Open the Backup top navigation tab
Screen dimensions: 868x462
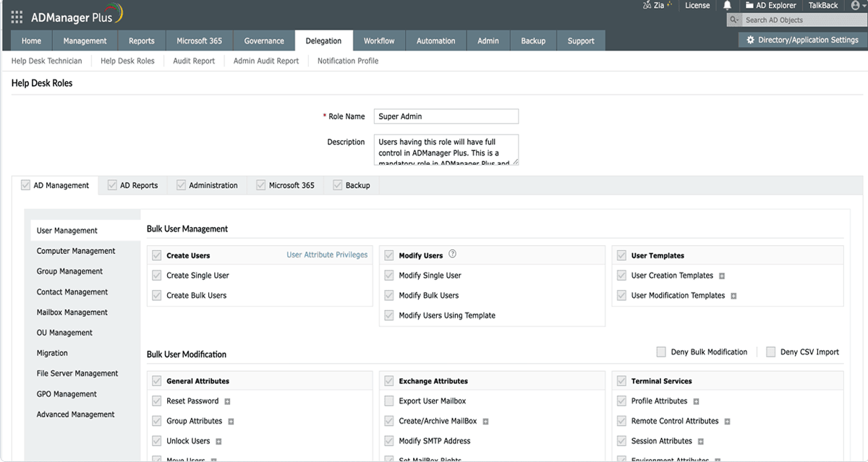533,41
